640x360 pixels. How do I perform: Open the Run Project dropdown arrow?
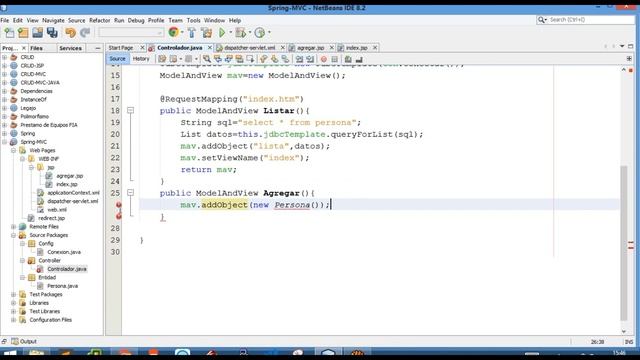[x=231, y=32]
